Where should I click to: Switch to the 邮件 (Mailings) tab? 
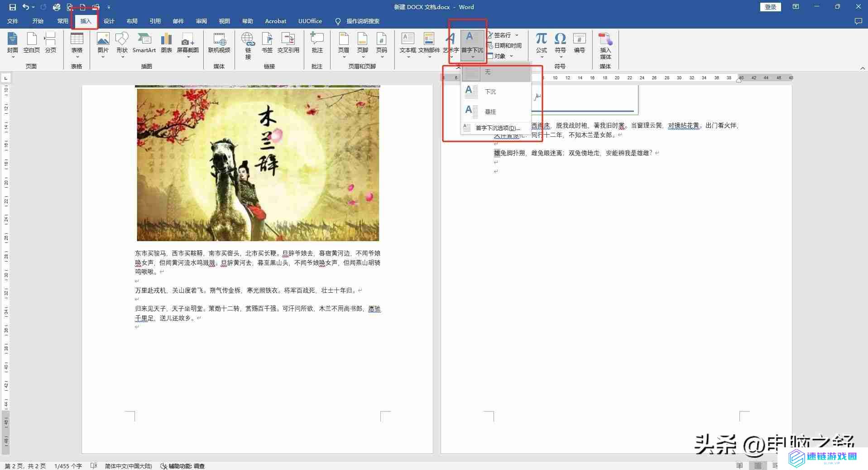(178, 21)
